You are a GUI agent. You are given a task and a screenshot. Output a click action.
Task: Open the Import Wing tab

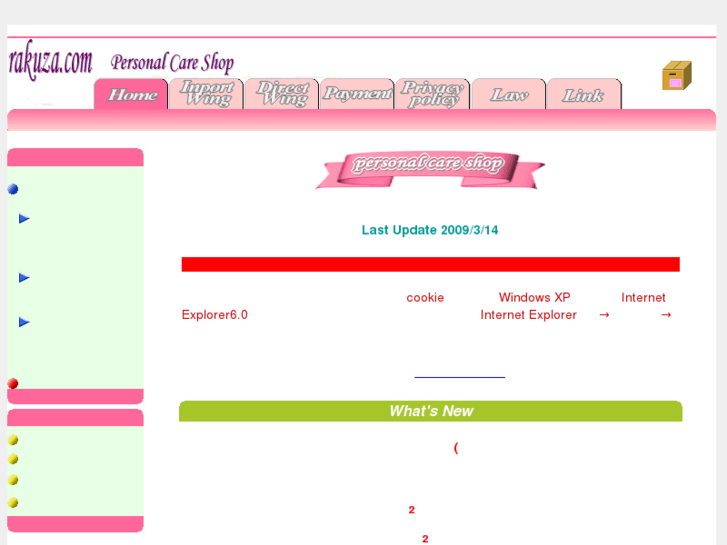(206, 94)
